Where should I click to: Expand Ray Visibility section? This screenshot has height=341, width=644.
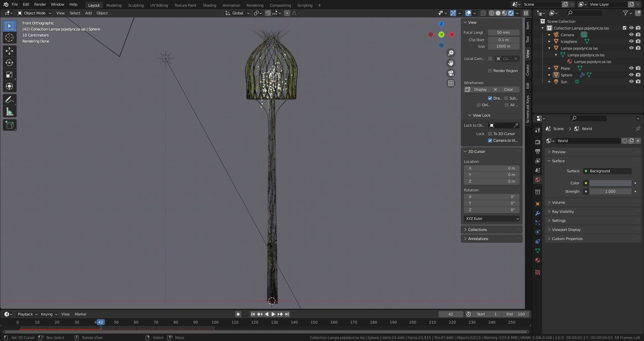click(x=593, y=212)
